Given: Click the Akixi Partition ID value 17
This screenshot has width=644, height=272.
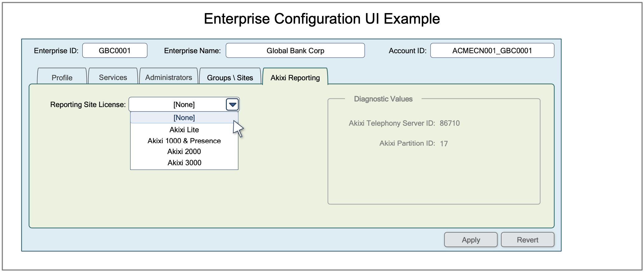Looking at the screenshot, I should [x=444, y=143].
